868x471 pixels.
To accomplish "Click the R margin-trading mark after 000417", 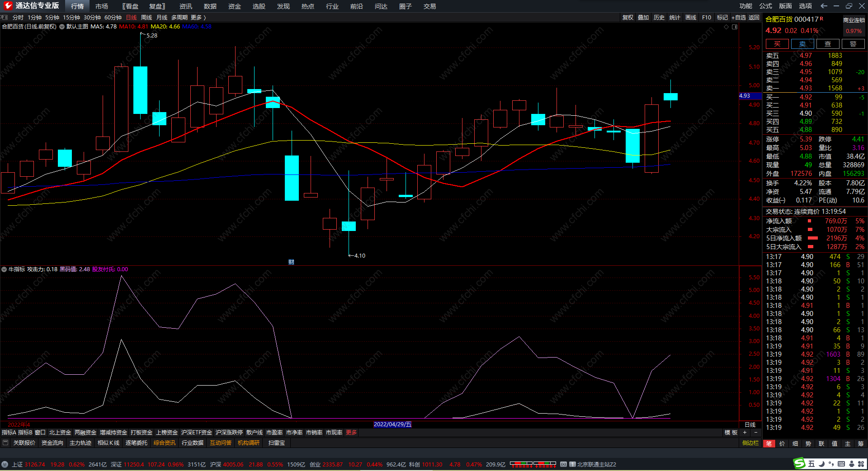I will tap(821, 19).
